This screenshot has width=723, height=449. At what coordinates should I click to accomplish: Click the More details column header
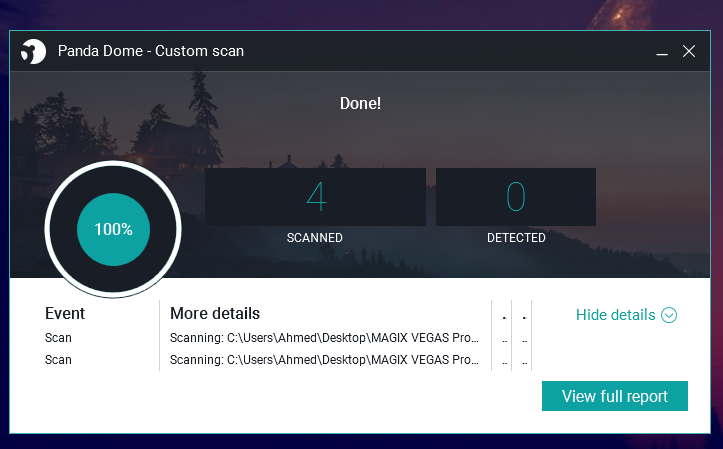215,313
